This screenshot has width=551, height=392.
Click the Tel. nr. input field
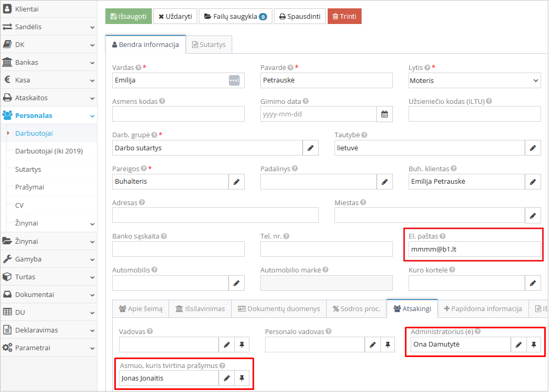coord(326,249)
